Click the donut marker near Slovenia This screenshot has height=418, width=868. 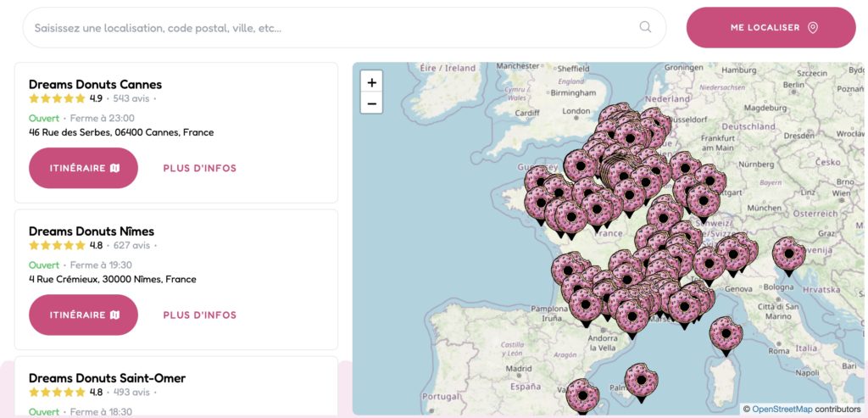[789, 256]
